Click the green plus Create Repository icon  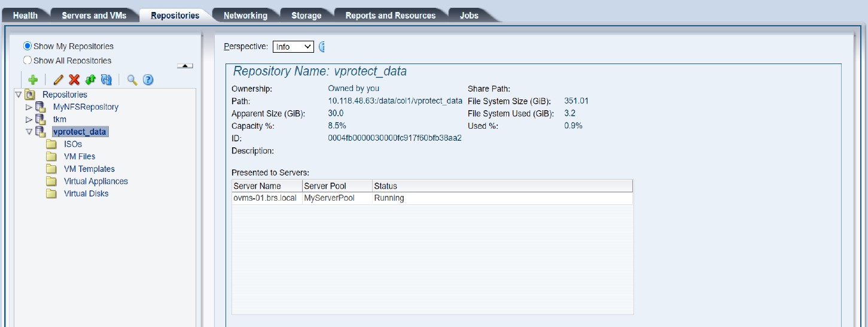33,80
